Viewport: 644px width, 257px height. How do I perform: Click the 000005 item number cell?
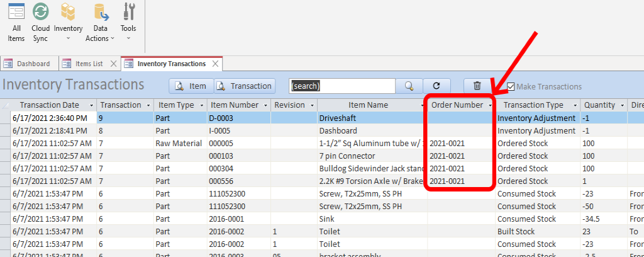point(238,144)
